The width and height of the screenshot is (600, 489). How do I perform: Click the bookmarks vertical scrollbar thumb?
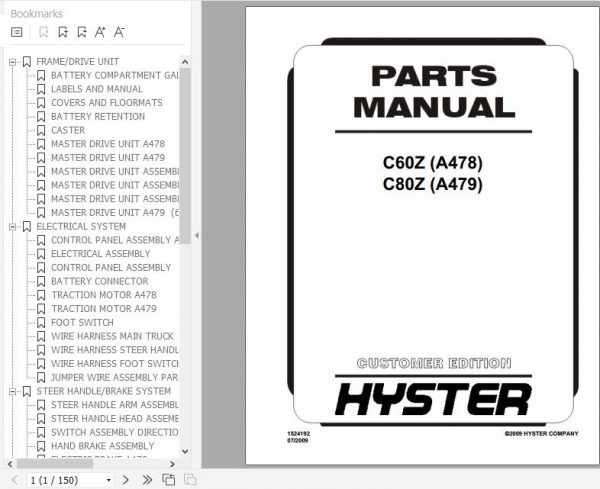point(185,156)
